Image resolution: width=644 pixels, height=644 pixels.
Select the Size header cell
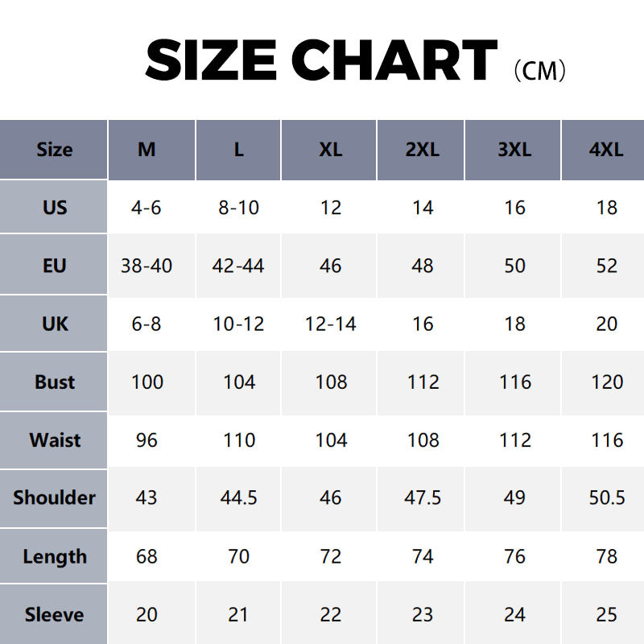54,150
